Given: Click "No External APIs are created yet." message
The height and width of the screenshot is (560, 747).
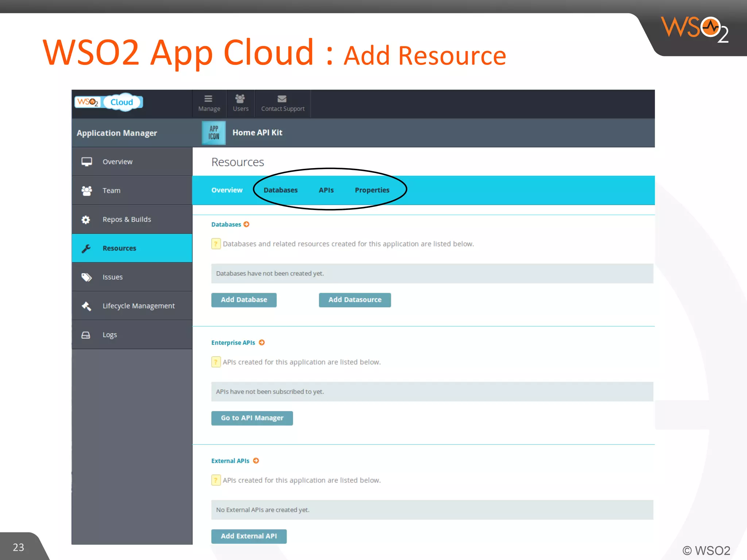Looking at the screenshot, I should 263,510.
